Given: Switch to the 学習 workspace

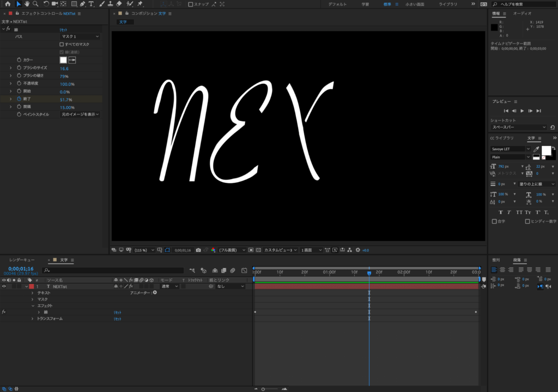Looking at the screenshot, I should pos(365,4).
